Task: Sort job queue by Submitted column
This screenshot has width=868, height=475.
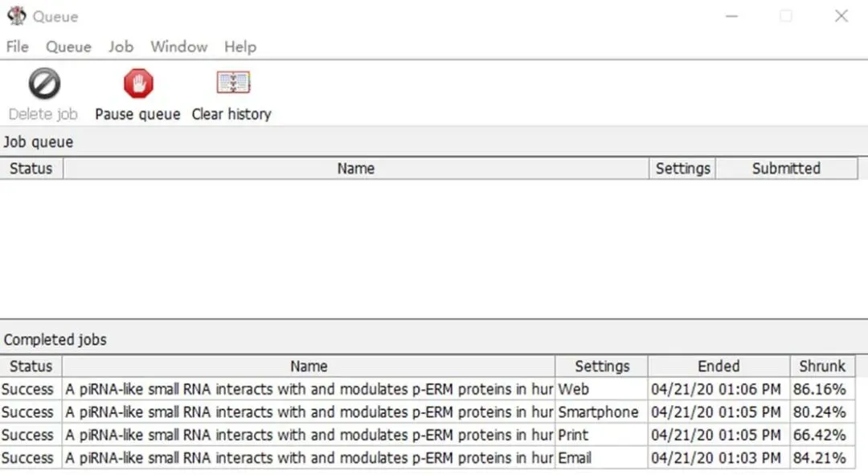Action: (785, 169)
